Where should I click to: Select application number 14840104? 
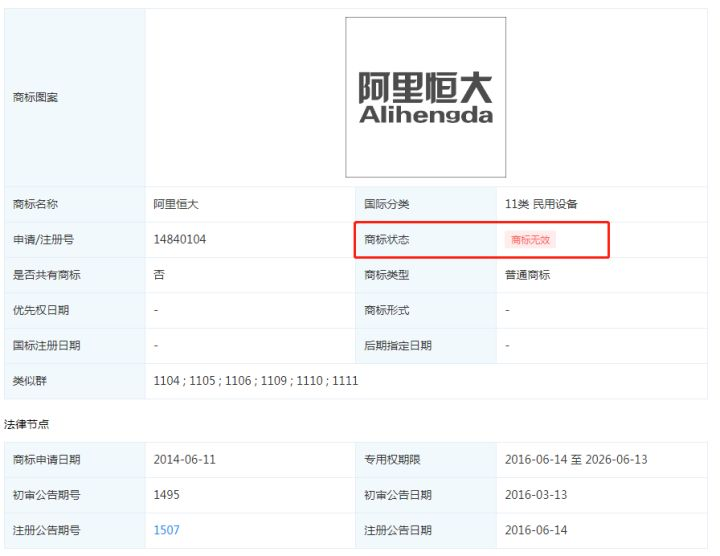[x=180, y=239]
